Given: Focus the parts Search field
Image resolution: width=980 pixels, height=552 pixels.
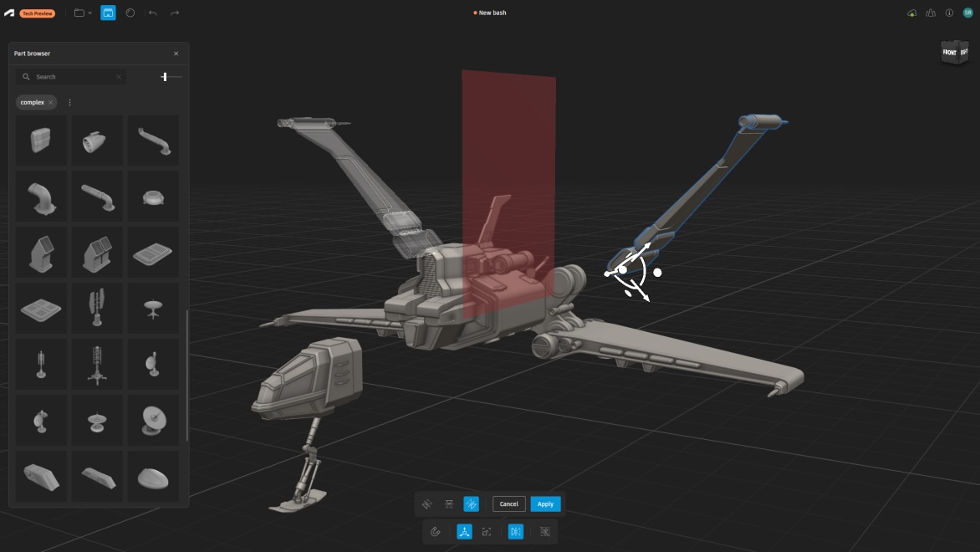Looking at the screenshot, I should 71,77.
